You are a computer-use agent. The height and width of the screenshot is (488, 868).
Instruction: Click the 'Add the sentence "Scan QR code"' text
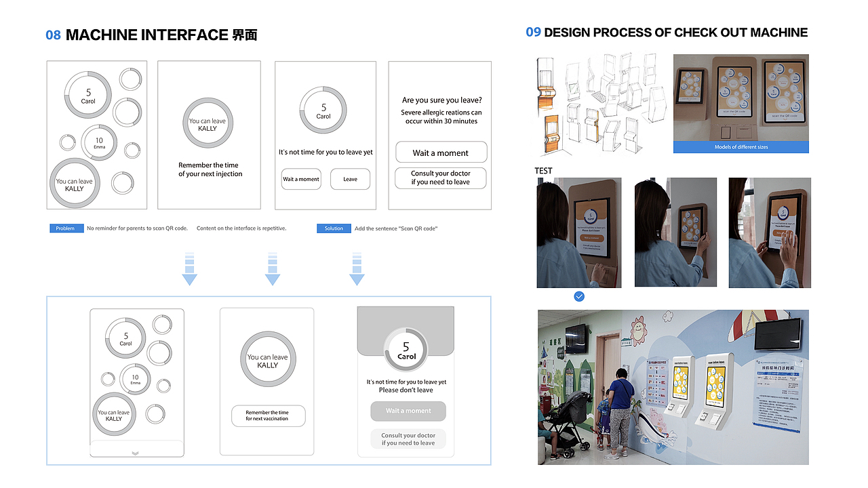(396, 228)
